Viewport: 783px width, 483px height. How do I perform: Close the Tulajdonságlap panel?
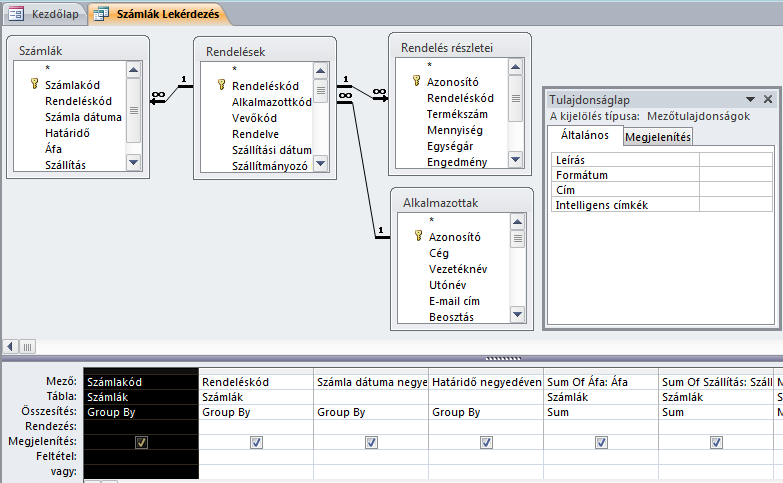click(768, 99)
